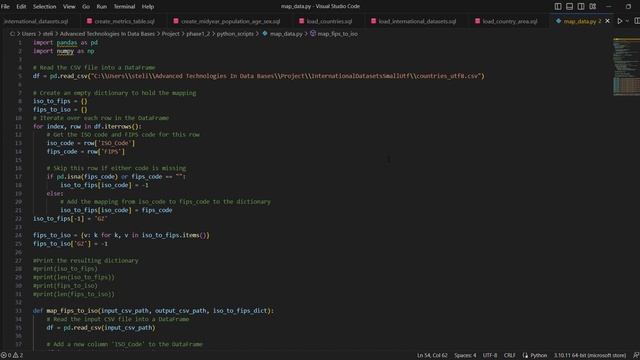This screenshot has height=360, width=640.
Task: Click the SQL icon on create_metrics_table.sql tab
Action: [x=89, y=21]
